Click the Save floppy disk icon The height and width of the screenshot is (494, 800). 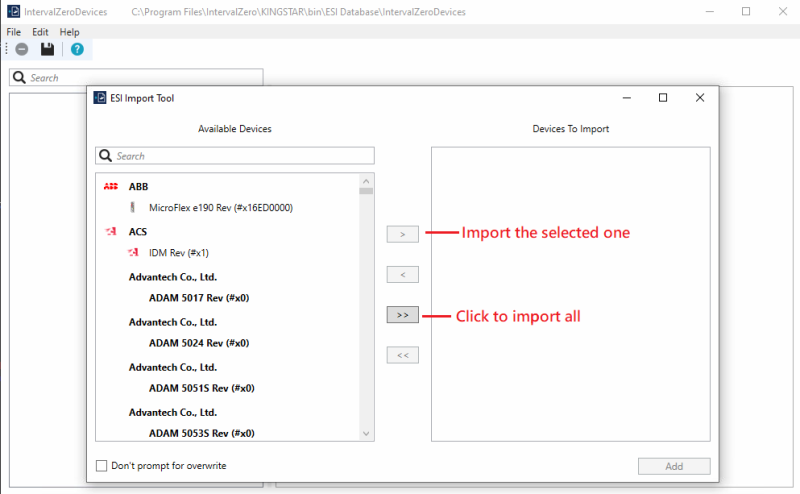(47, 49)
